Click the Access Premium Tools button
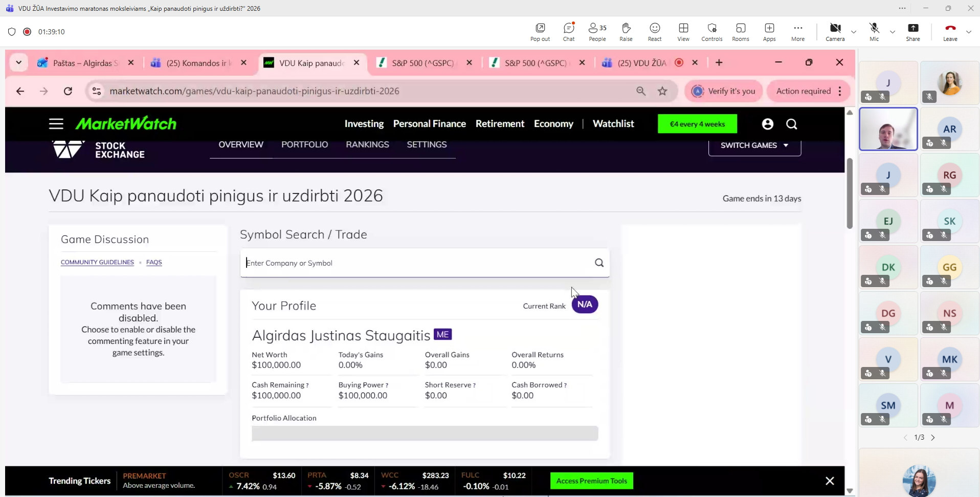The height and width of the screenshot is (497, 980). click(591, 481)
